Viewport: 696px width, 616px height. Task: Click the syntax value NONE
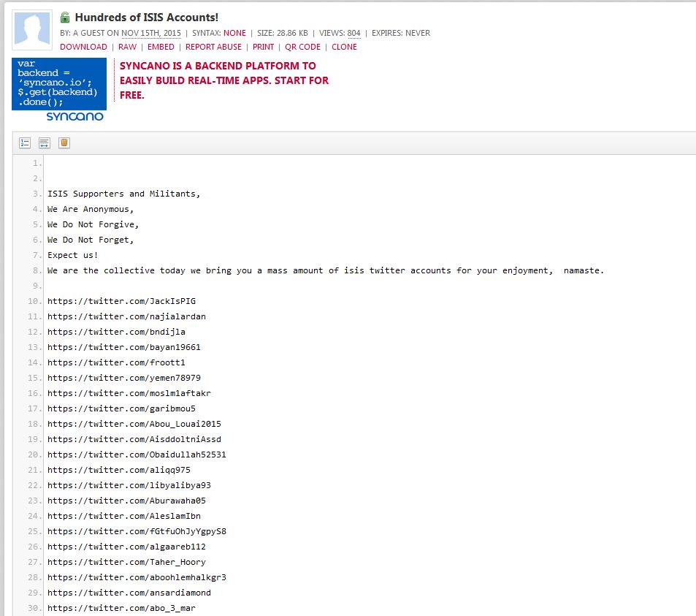pyautogui.click(x=234, y=33)
